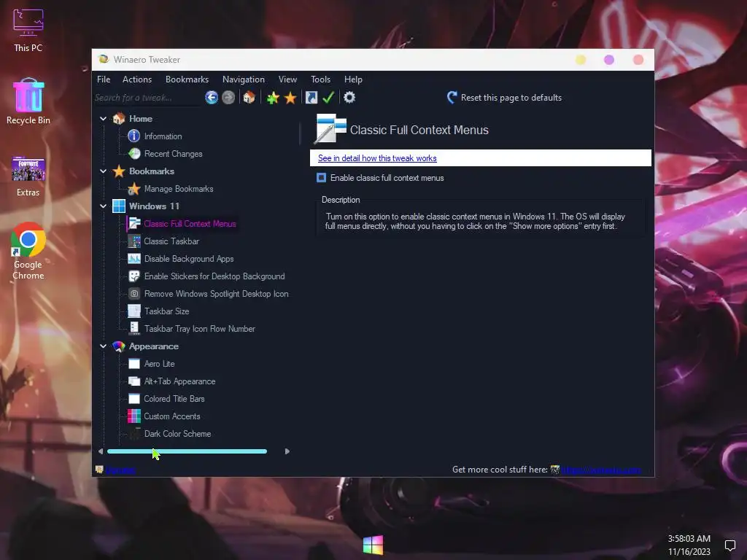The width and height of the screenshot is (747, 560).
Task: Open 'See in detail how this tweak works' link
Action: (x=377, y=158)
